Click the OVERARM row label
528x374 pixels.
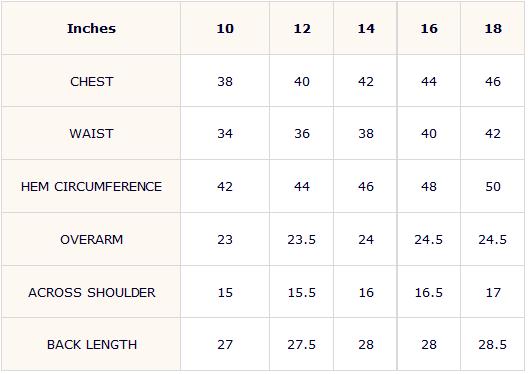[92, 240]
